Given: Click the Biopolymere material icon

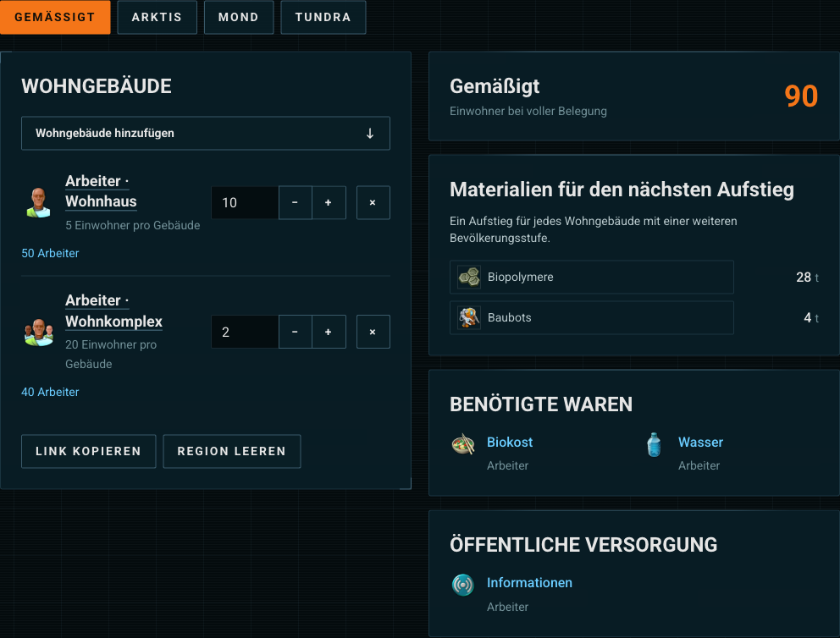Looking at the screenshot, I should [469, 278].
